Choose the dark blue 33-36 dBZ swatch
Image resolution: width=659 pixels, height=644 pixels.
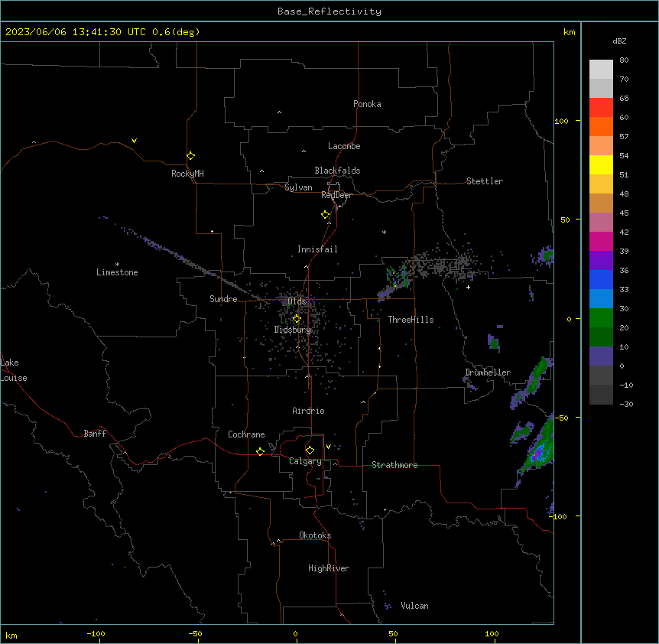601,279
